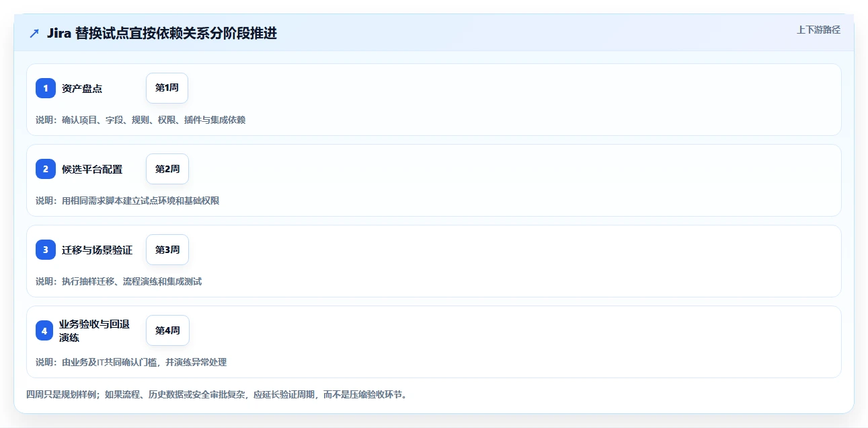Select the 资产盘点 step title

pyautogui.click(x=82, y=88)
